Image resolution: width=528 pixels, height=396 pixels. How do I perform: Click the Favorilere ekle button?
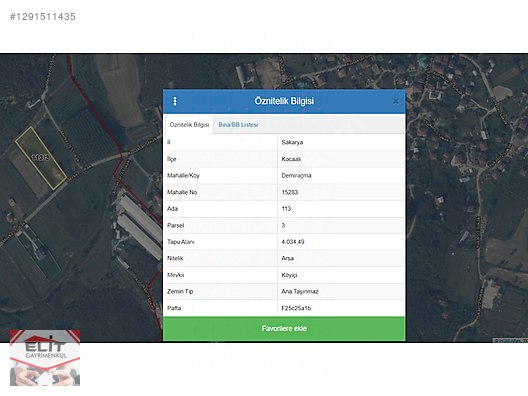pos(284,328)
